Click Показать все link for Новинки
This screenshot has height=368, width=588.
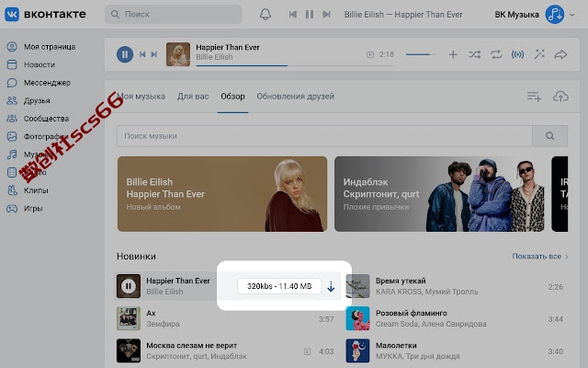(x=540, y=257)
